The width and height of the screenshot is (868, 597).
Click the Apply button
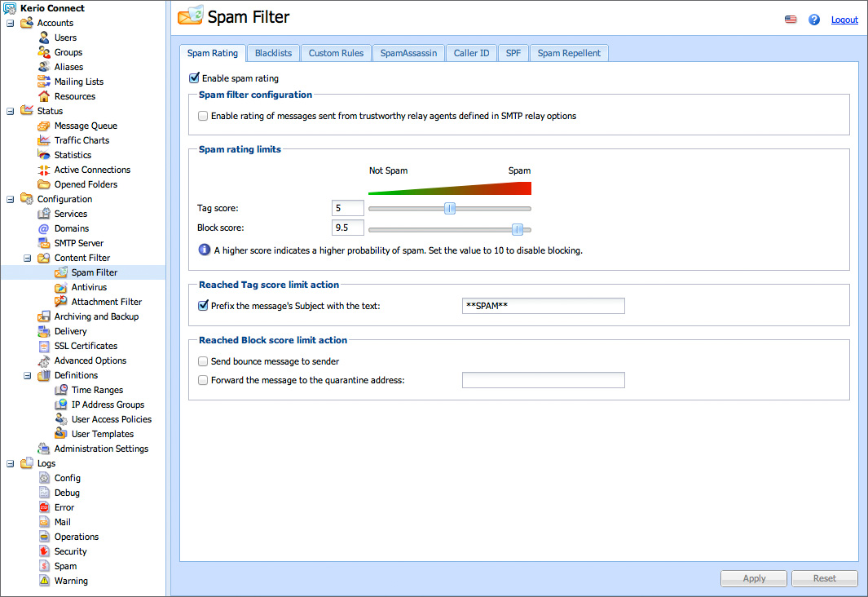(x=754, y=578)
